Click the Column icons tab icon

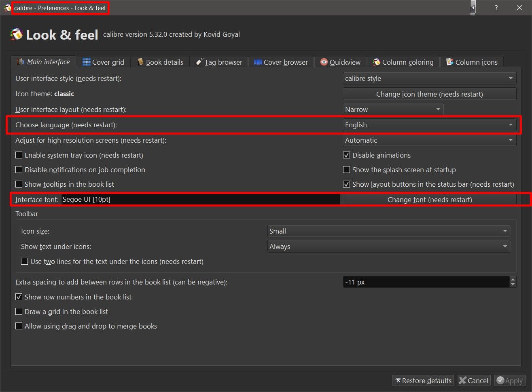449,62
